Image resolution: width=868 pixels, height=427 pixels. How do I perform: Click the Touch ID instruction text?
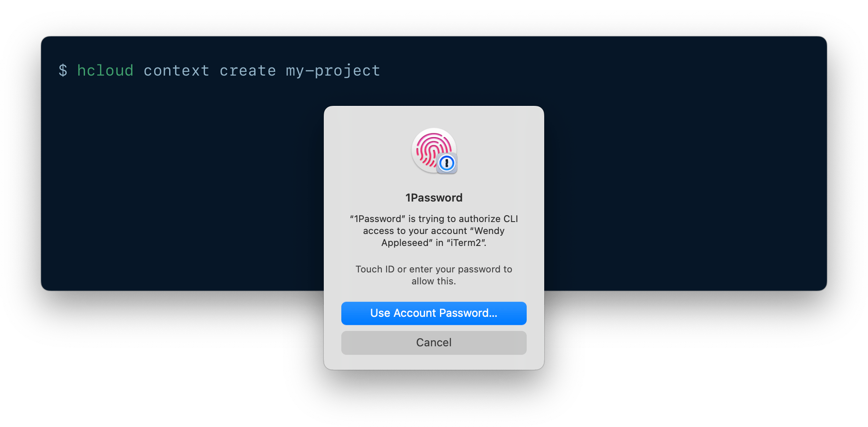pos(434,275)
